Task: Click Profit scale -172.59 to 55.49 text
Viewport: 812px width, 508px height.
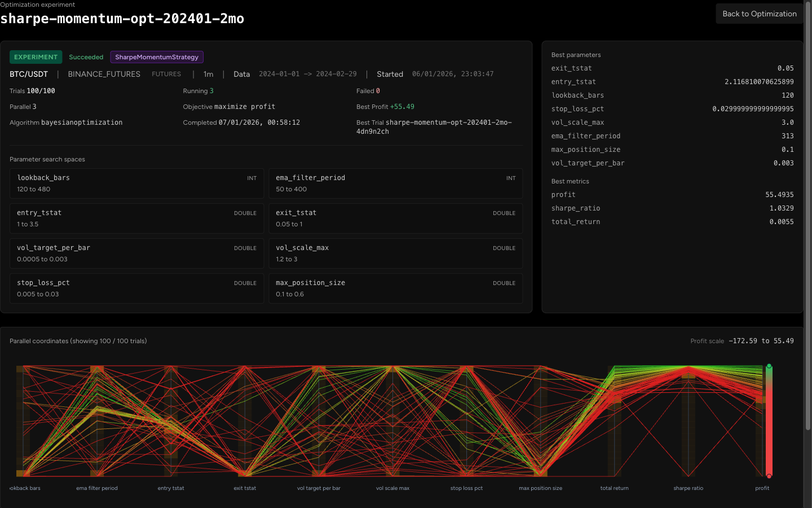Action: (x=761, y=341)
